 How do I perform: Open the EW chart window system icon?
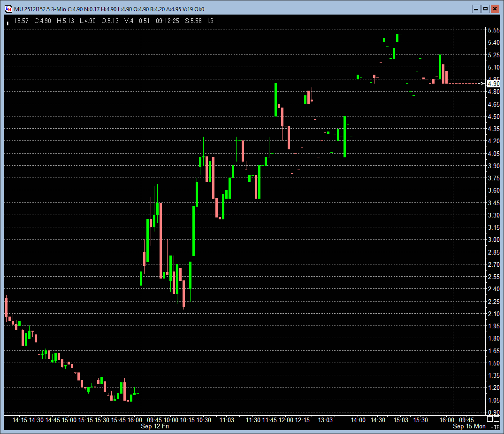[x=8, y=9]
